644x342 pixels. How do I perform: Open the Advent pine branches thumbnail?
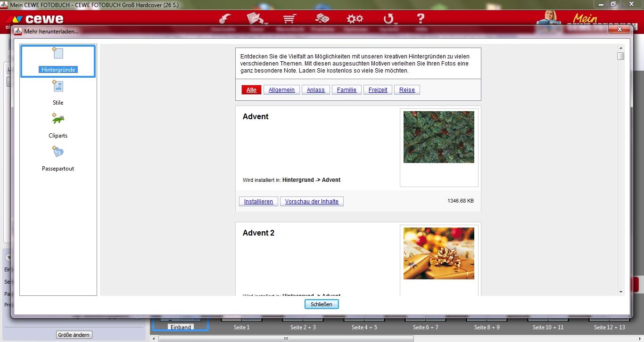439,137
